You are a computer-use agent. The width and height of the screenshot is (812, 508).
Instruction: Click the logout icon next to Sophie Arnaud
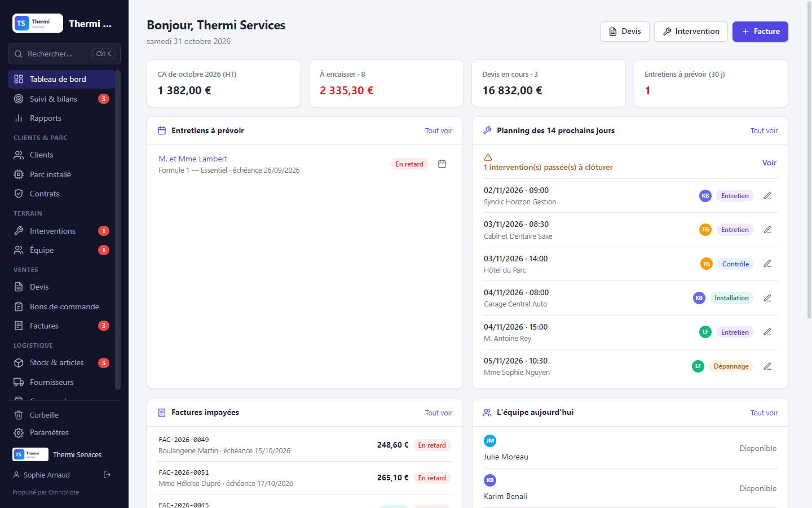click(x=107, y=475)
